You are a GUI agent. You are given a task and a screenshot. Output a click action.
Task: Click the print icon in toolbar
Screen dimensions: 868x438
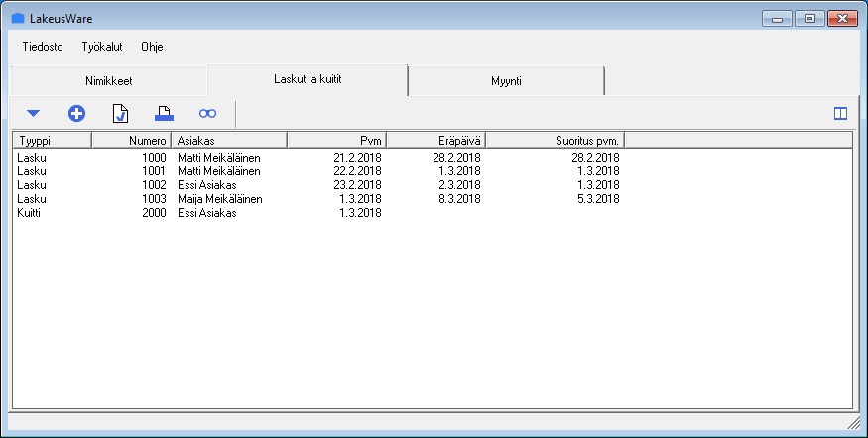pyautogui.click(x=164, y=114)
